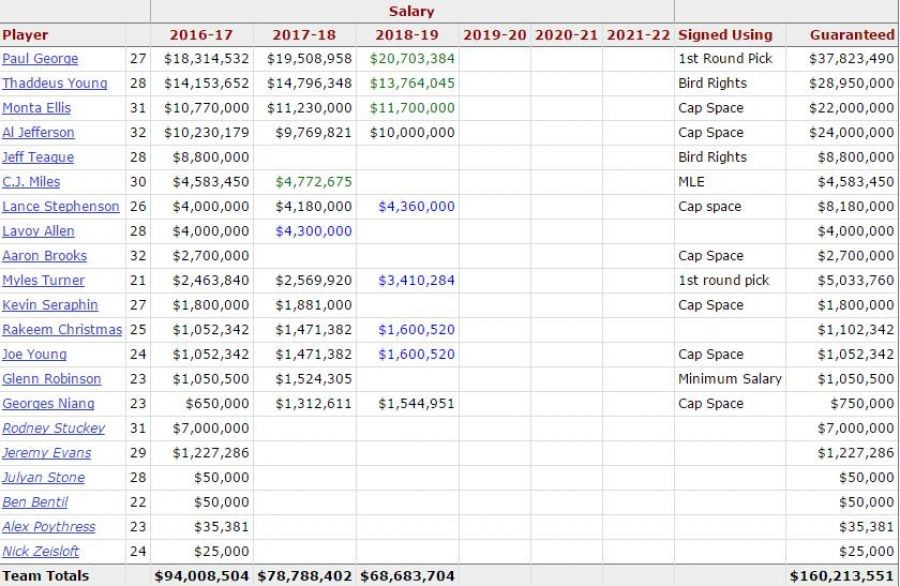900x586 pixels.
Task: Click the 2017-18 column header
Action: click(304, 35)
